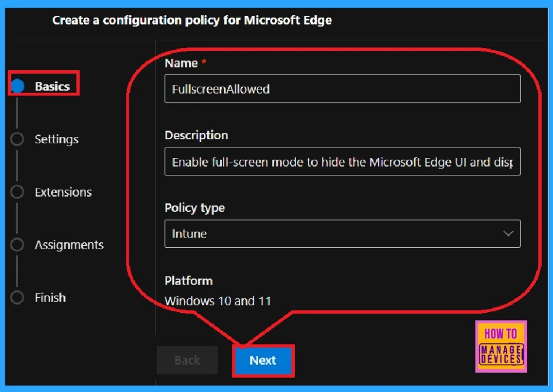Click the 'Windows 10 and 11' platform text
Viewport: 553px width, 392px height.
(218, 301)
